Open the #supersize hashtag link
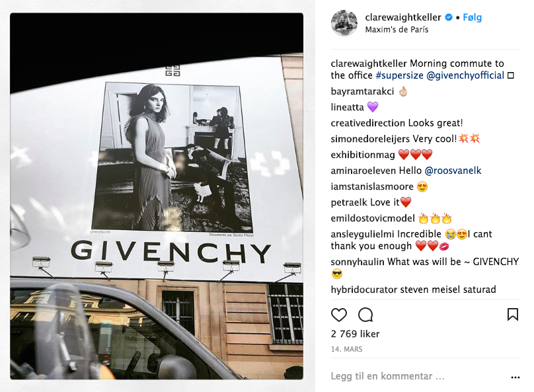The width and height of the screenshot is (534, 392). (x=399, y=75)
